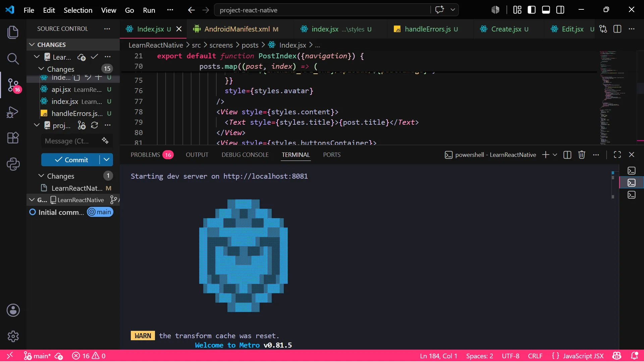This screenshot has width=644, height=362.
Task: Click main* branch in status bar
Action: click(x=37, y=356)
